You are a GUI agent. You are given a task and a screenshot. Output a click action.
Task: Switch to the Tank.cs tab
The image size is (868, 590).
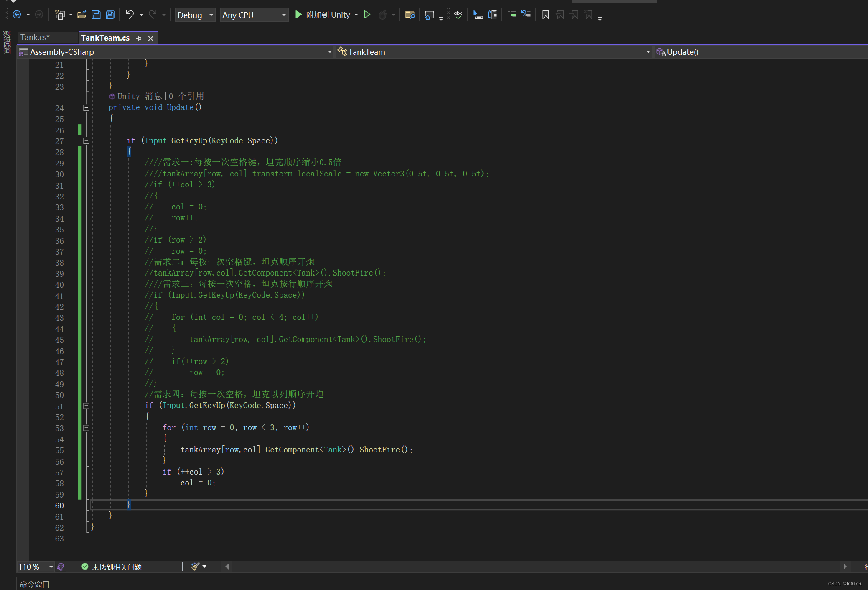[x=35, y=37]
